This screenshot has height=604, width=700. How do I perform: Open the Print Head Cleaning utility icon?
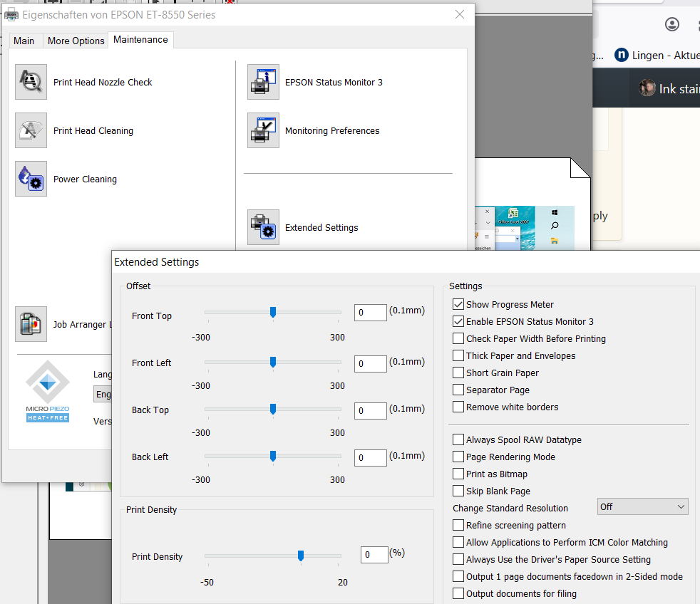(x=31, y=130)
